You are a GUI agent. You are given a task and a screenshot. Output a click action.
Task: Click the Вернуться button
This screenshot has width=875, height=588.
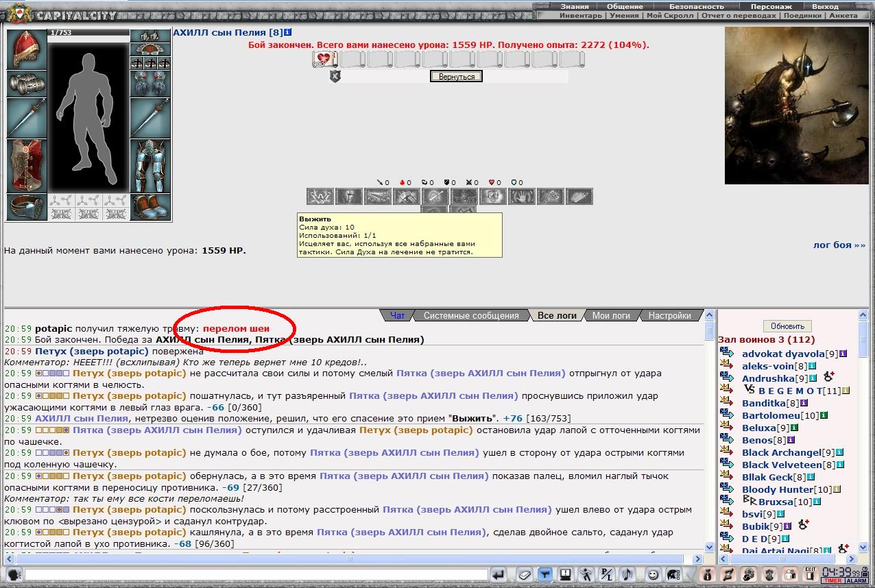(x=457, y=77)
